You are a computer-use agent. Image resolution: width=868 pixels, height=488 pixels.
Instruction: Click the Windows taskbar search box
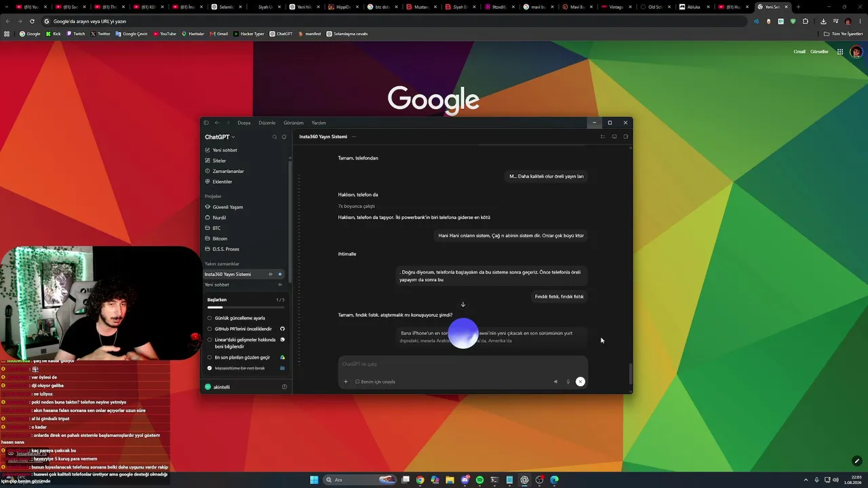[x=360, y=480]
